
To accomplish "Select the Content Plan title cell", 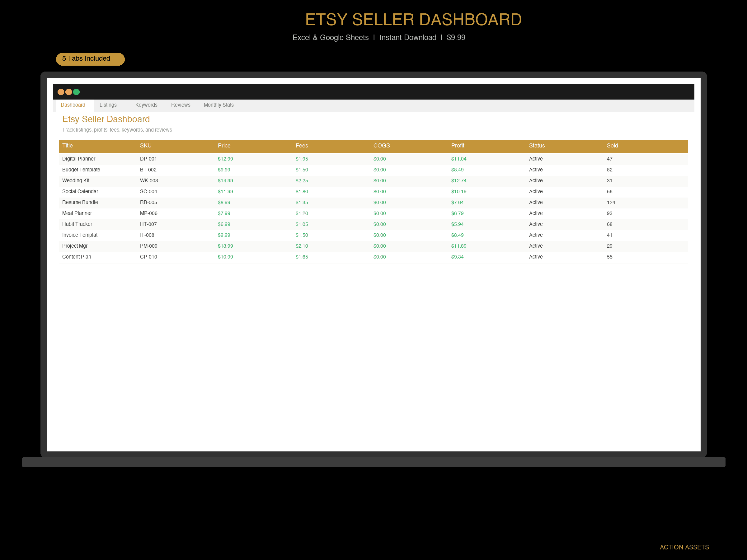I will 77,257.
